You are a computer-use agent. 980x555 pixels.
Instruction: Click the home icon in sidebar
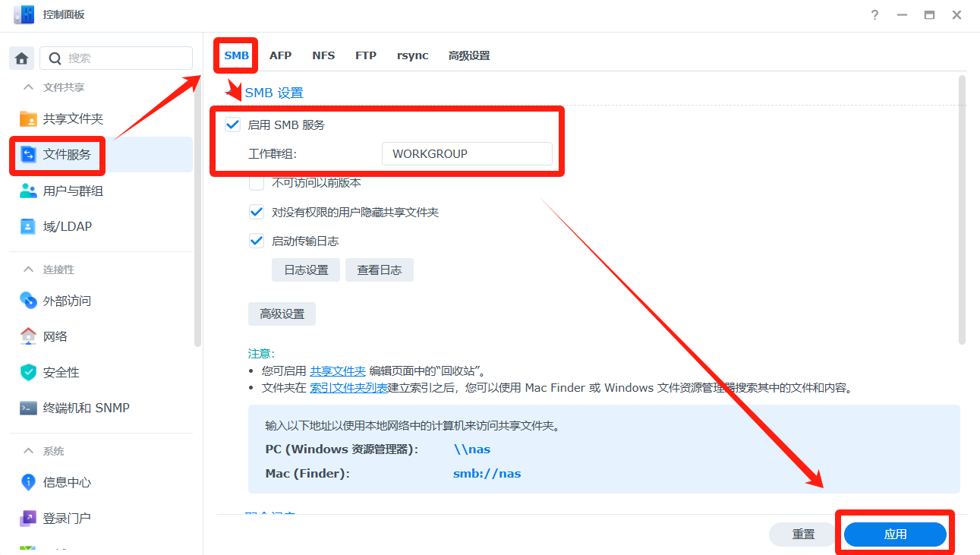21,58
